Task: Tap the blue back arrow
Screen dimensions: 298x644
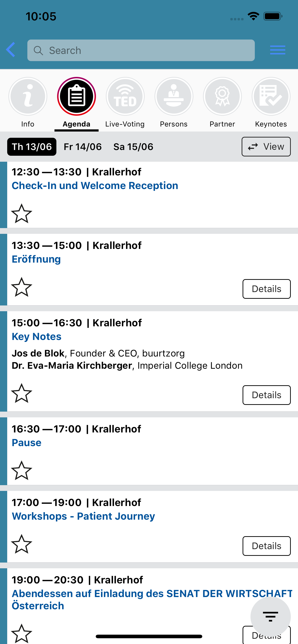Action: [x=11, y=50]
